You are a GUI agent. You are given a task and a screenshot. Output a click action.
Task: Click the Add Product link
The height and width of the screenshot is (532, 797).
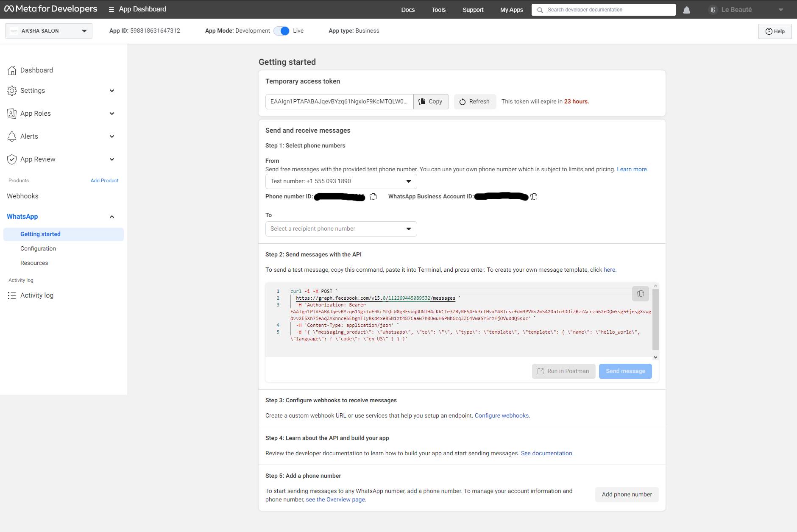click(105, 181)
